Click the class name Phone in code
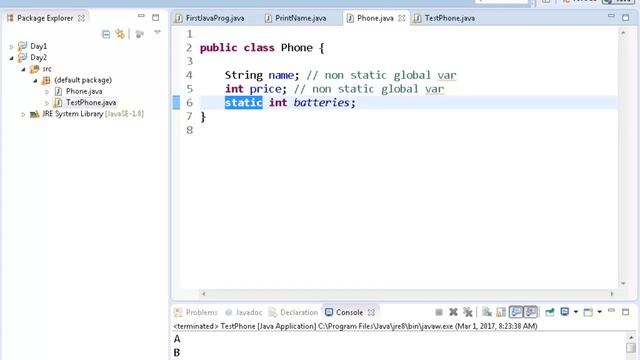 pyautogui.click(x=297, y=48)
